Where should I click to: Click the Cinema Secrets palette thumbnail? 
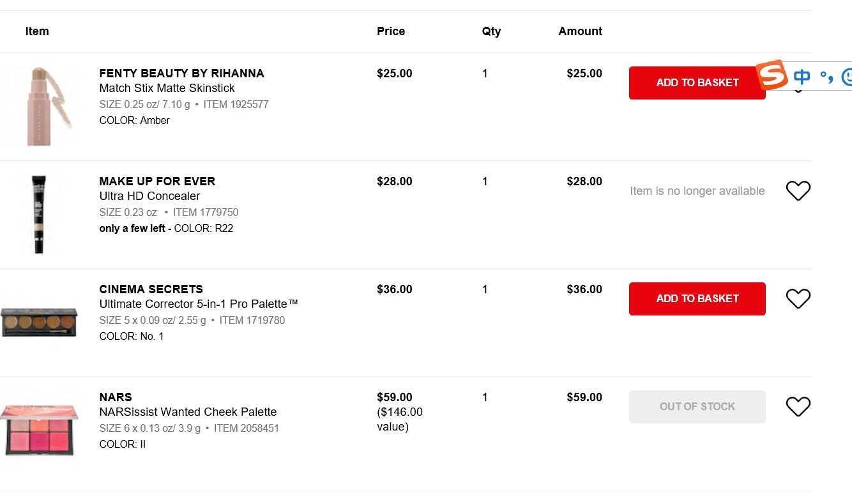39,322
